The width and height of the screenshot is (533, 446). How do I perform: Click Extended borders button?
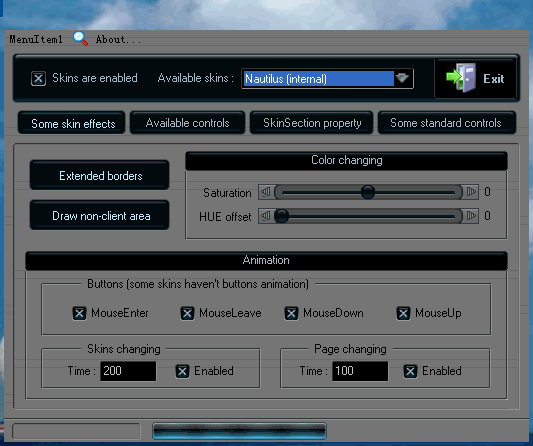click(100, 175)
